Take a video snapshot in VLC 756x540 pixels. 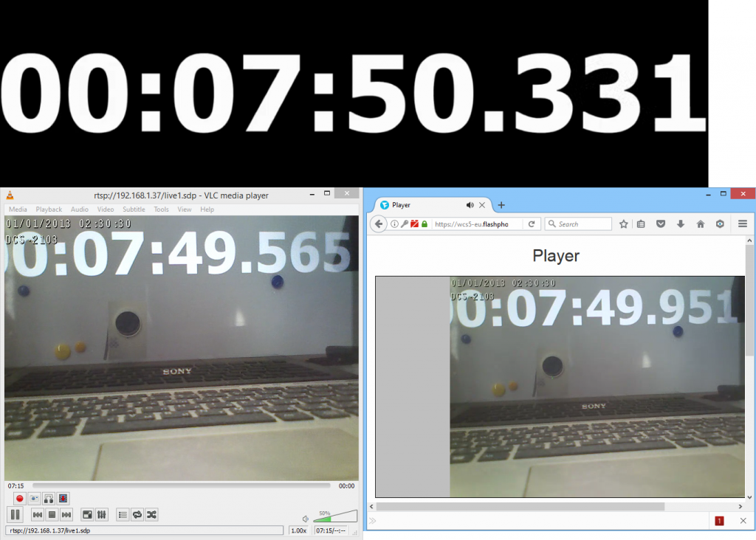point(34,499)
